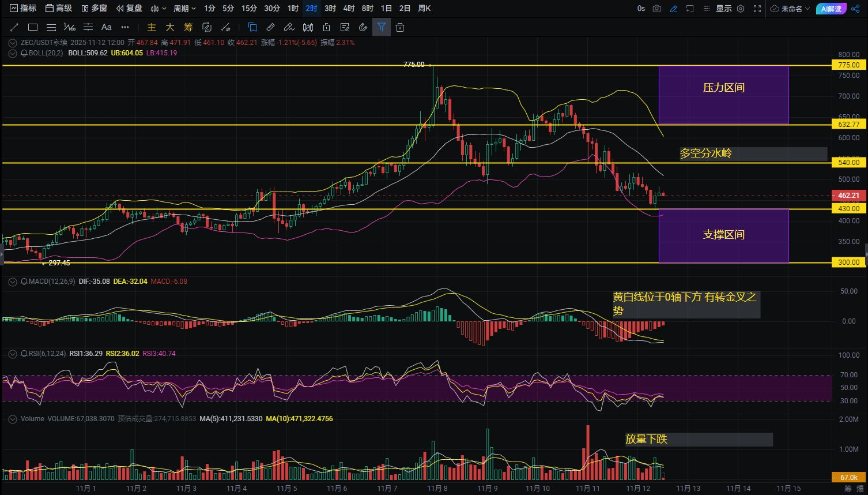The width and height of the screenshot is (868, 495).
Task: Click the AI解读 button
Action: pos(831,9)
